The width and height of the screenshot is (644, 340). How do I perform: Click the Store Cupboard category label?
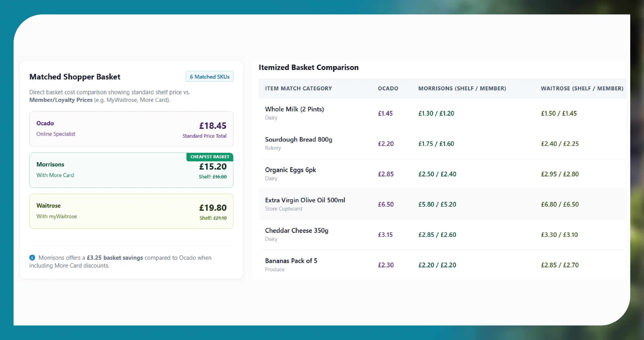(284, 209)
